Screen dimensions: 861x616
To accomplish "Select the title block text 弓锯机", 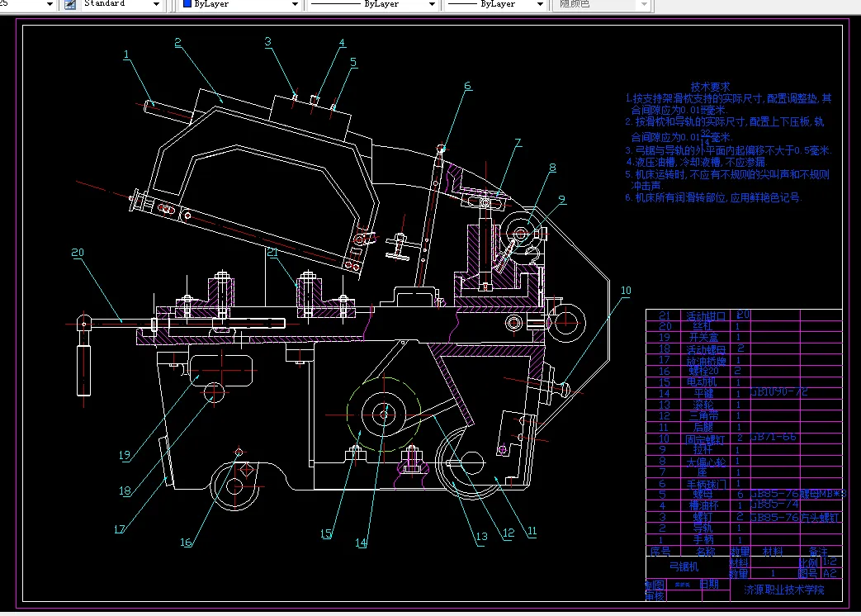I will coord(684,566).
